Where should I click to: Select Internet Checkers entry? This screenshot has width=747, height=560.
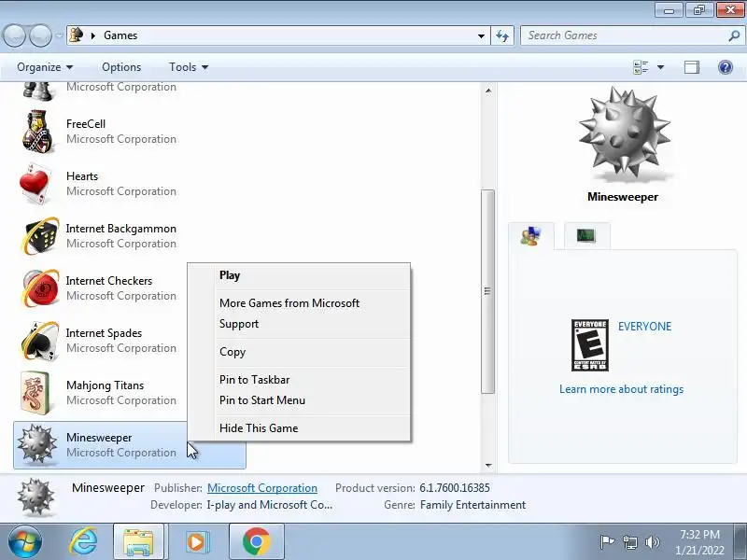[100, 288]
